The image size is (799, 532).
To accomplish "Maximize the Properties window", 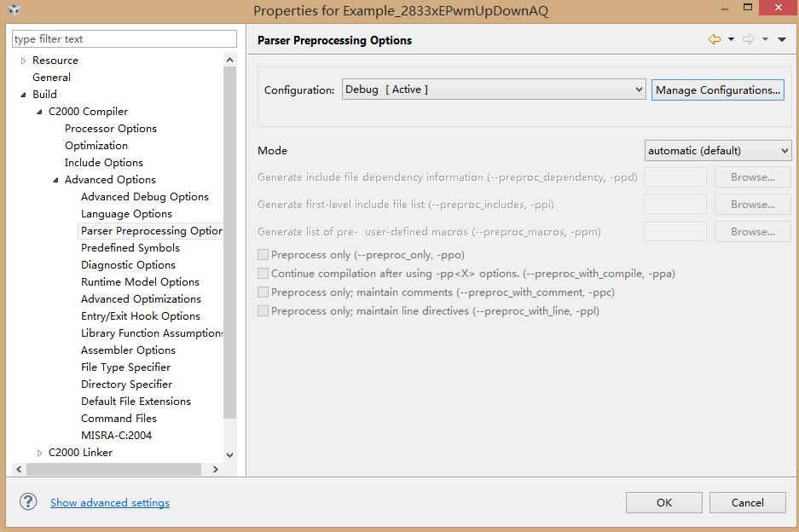I will (x=748, y=8).
